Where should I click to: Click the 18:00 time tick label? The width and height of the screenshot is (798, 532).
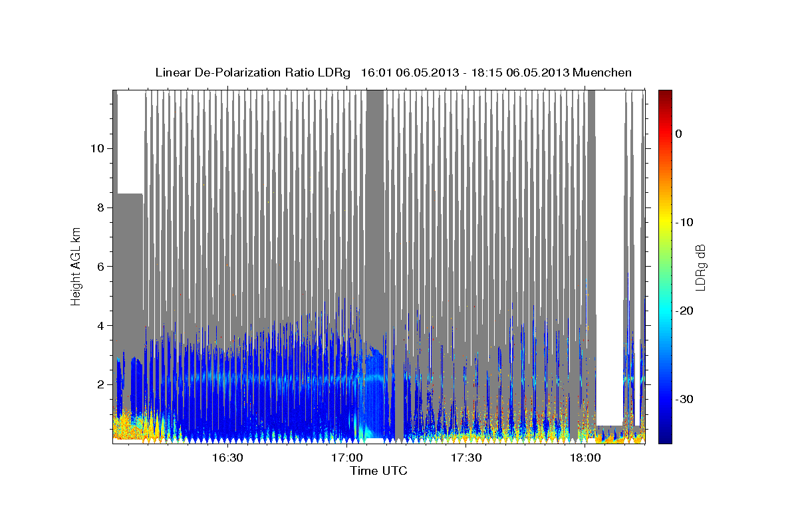585,458
